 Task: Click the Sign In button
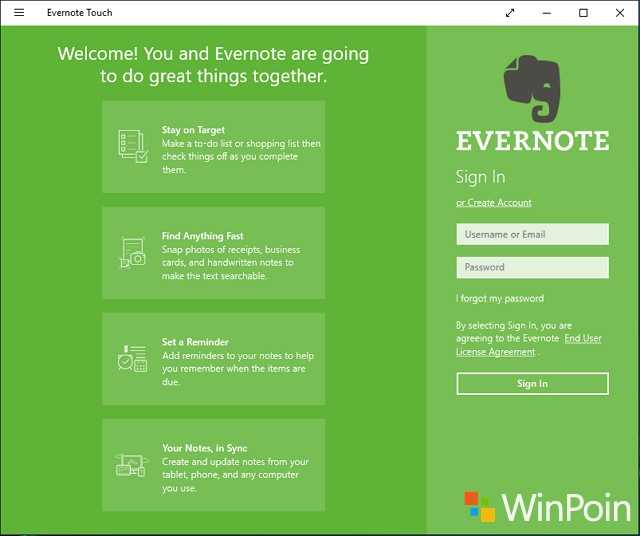pyautogui.click(x=532, y=383)
